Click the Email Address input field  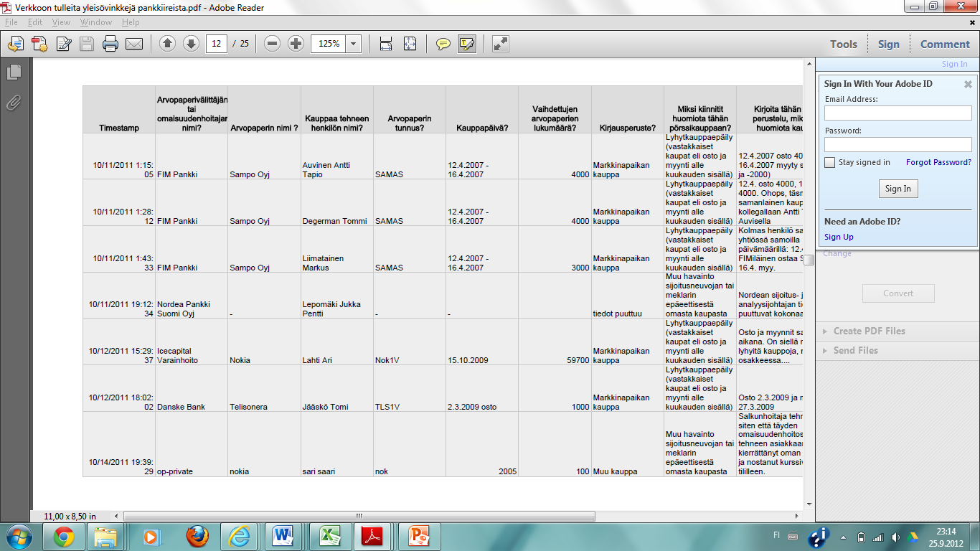point(898,113)
